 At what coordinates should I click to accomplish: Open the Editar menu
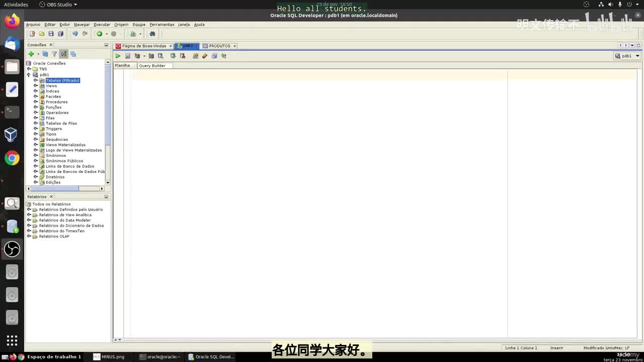(50, 24)
